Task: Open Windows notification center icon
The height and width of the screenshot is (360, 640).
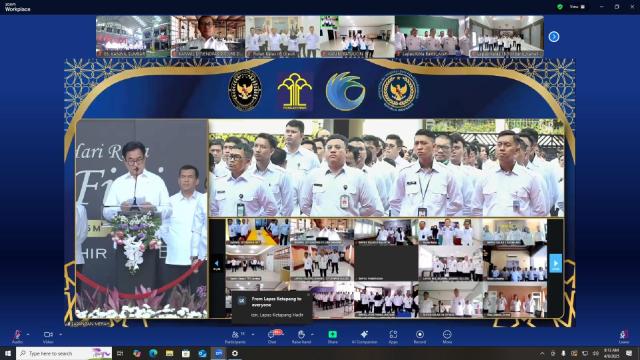Action: pos(629,353)
